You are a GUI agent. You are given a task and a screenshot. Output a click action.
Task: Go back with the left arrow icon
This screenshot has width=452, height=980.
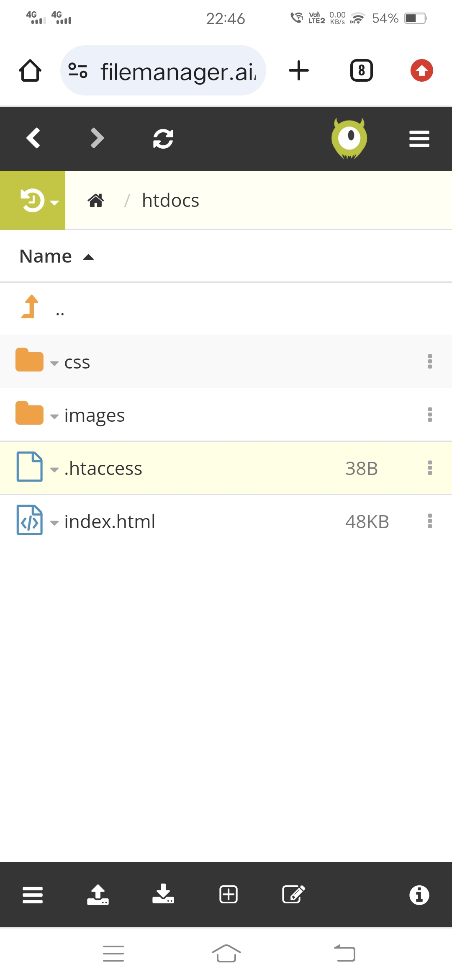tap(33, 138)
